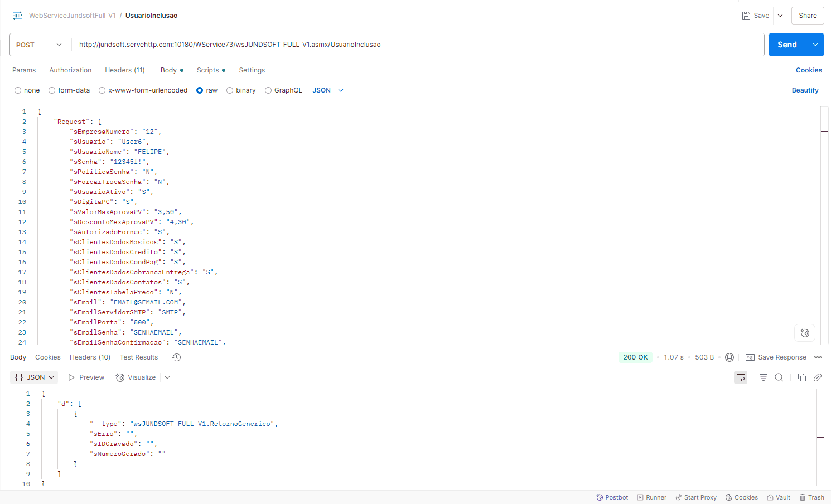Search within the response body

[779, 377]
